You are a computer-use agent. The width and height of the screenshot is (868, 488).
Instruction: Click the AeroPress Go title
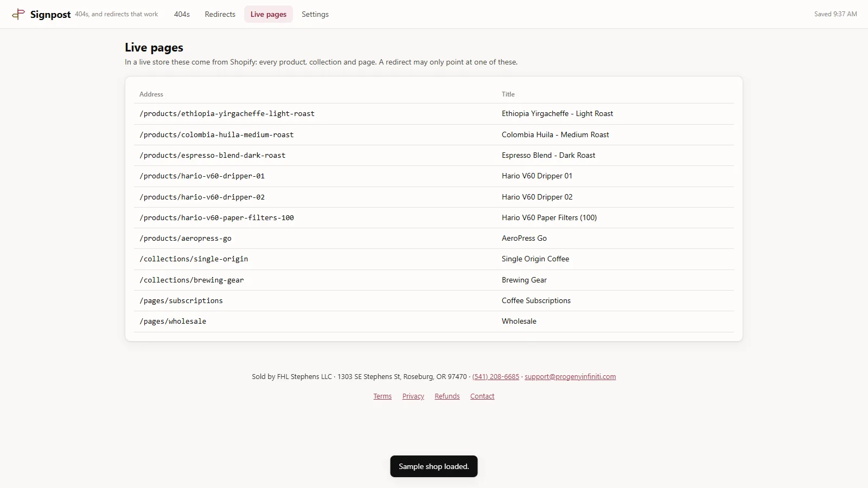[524, 239]
